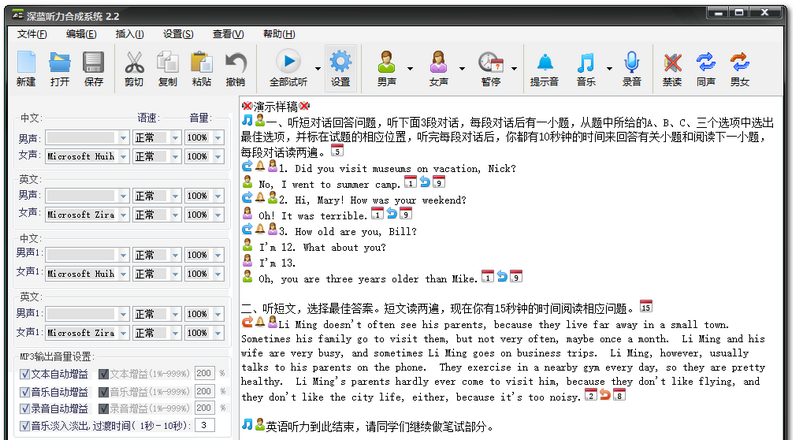Open the 中文 男声 volume 100% dropdown
The height and width of the screenshot is (440, 793).
[218, 138]
